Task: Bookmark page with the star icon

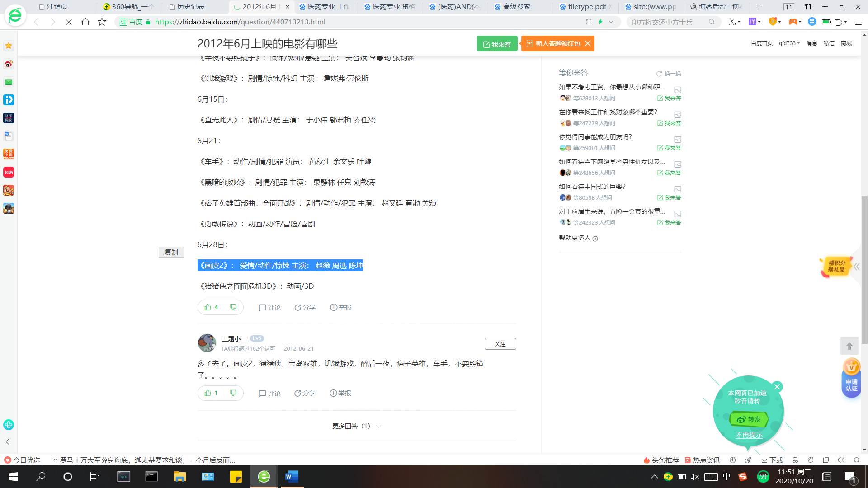Action: click(x=102, y=22)
